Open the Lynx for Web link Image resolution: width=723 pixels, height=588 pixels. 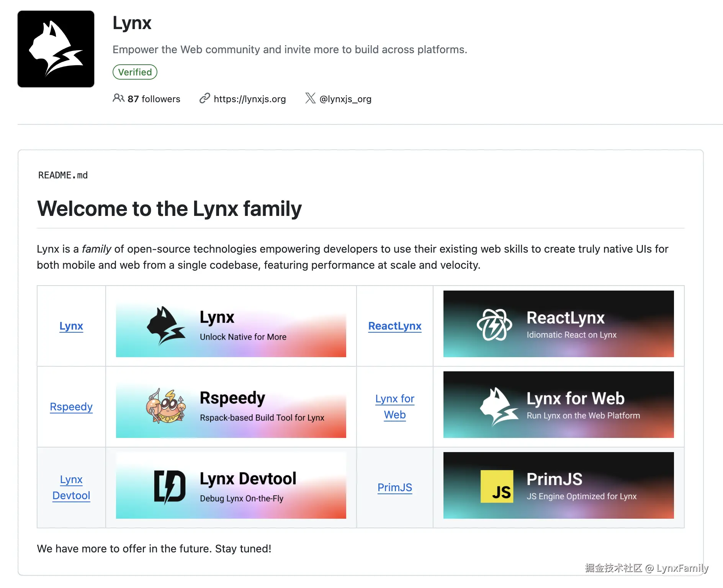(x=395, y=407)
